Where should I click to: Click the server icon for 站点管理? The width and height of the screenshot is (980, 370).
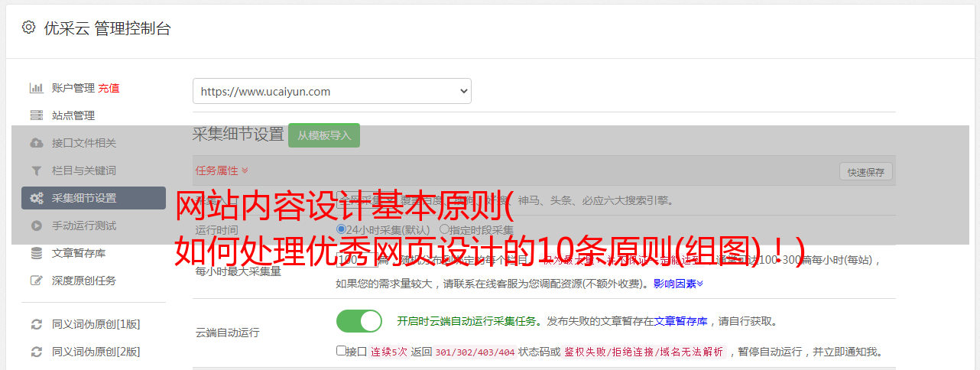(x=36, y=115)
